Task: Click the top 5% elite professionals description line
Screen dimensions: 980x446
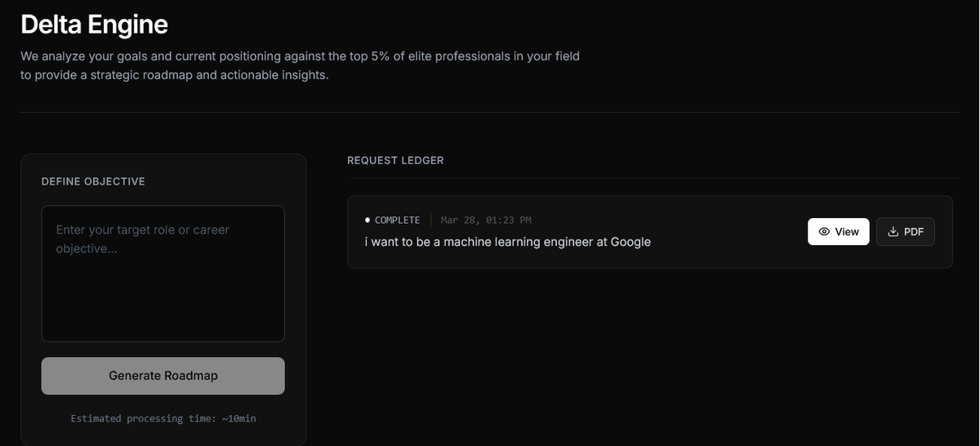Action: [x=300, y=56]
